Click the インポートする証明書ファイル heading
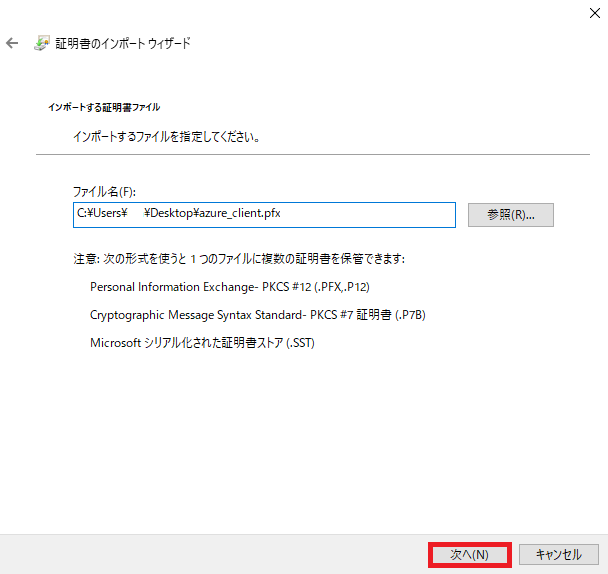 click(x=104, y=107)
